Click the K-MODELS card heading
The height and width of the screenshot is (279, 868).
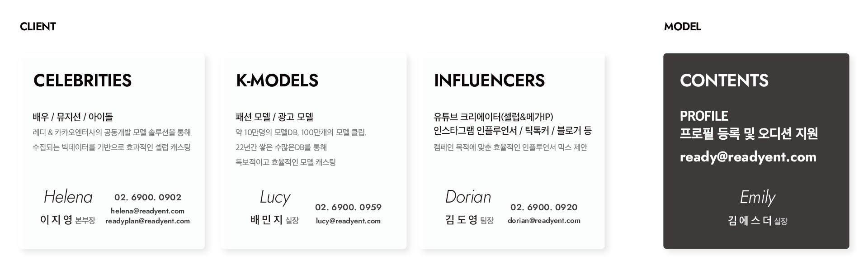click(277, 80)
